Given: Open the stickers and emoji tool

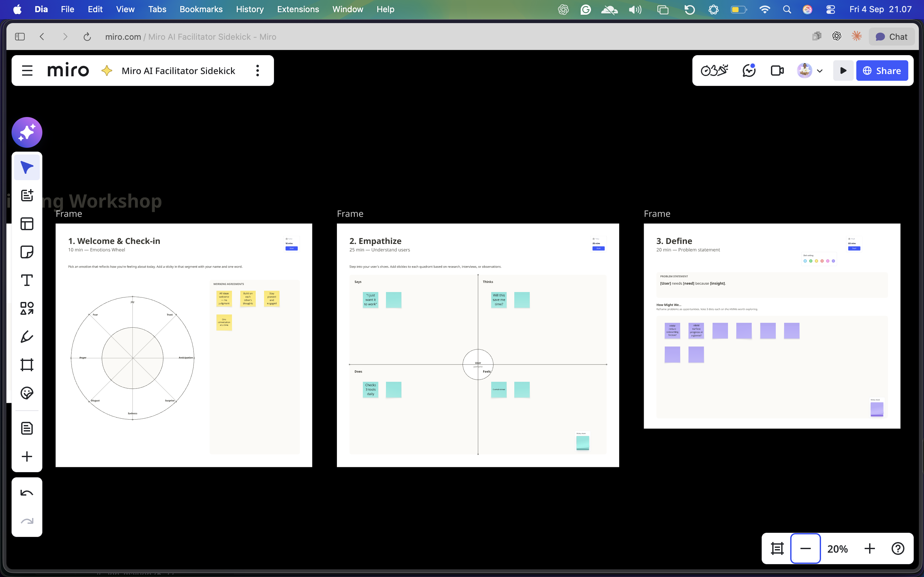Looking at the screenshot, I should pos(27,393).
